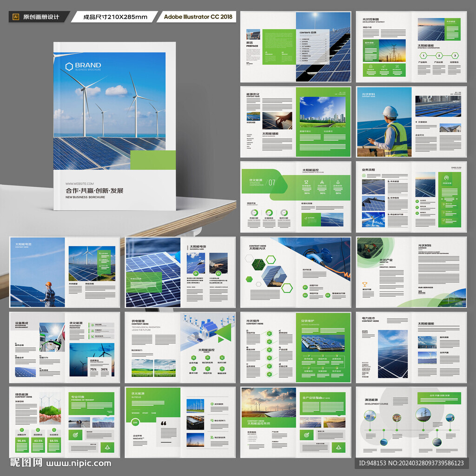Screen dimensions: 476x476
Task: Open the 前言 PREFACE contents spread thumbnail
Action: coord(296,47)
